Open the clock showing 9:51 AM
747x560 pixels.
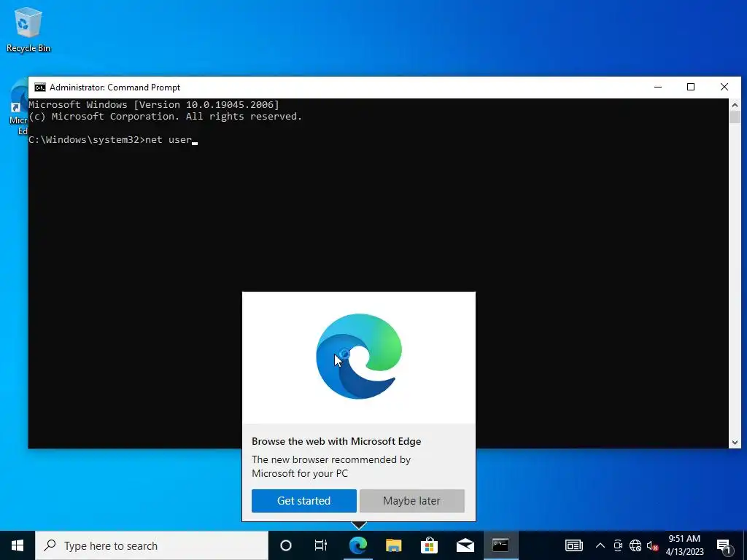point(684,545)
